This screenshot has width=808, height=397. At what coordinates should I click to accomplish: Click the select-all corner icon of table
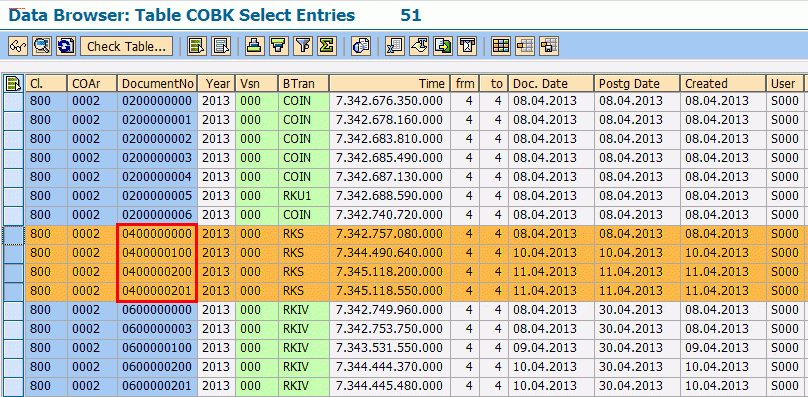tap(14, 84)
